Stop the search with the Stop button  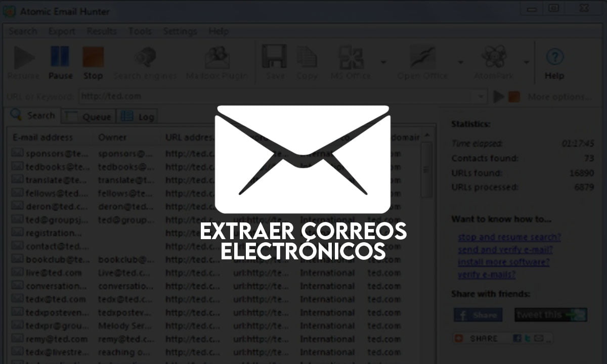coord(93,63)
